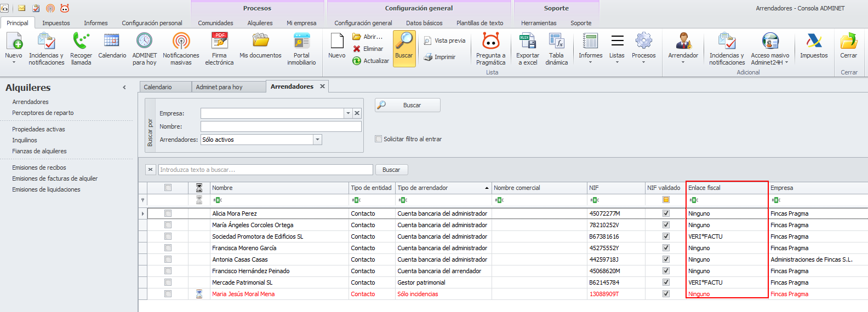
Task: Switch to the Informes ribbon tab
Action: click(95, 23)
